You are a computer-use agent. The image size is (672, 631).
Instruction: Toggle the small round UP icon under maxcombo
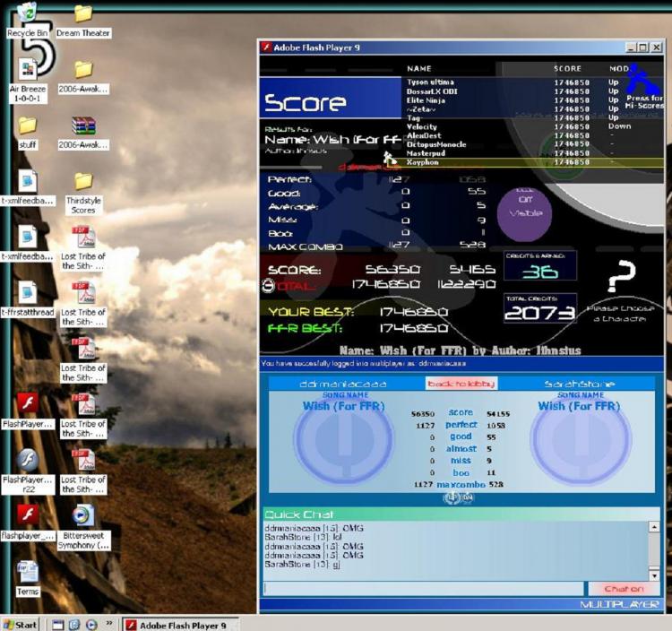[452, 497]
